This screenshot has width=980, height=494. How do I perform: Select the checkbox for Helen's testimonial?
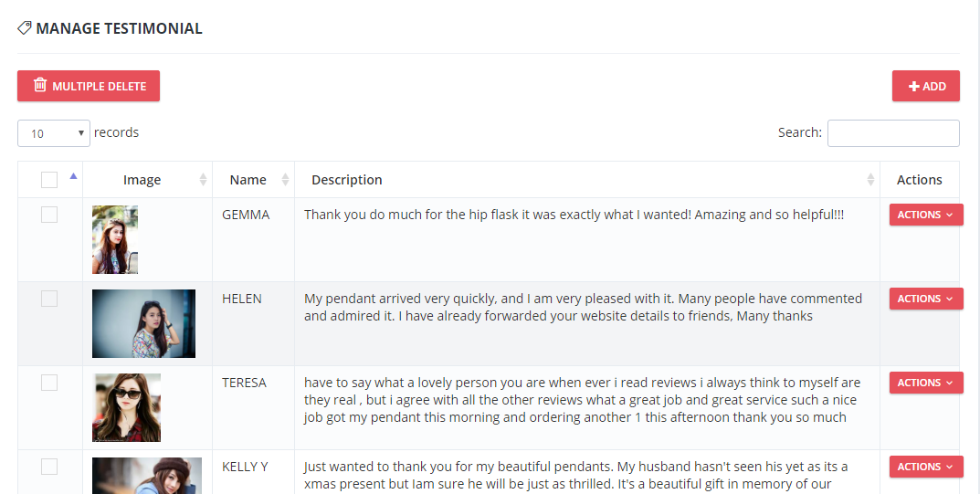coord(49,299)
